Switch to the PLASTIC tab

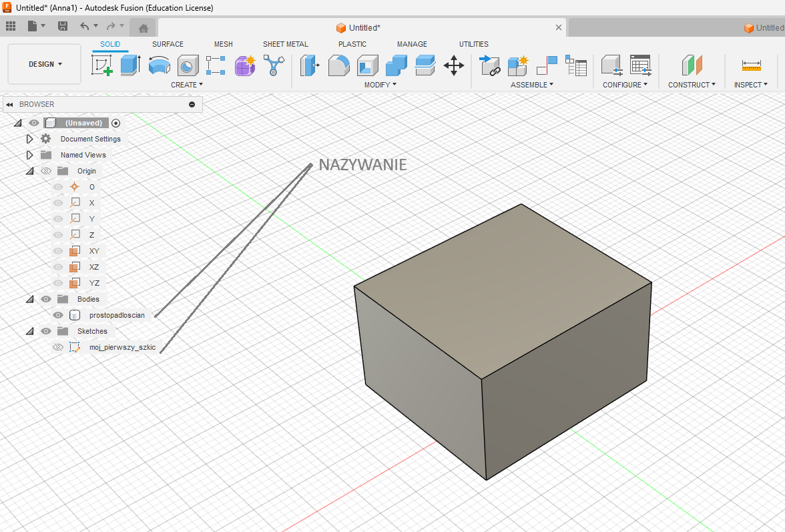pyautogui.click(x=352, y=44)
